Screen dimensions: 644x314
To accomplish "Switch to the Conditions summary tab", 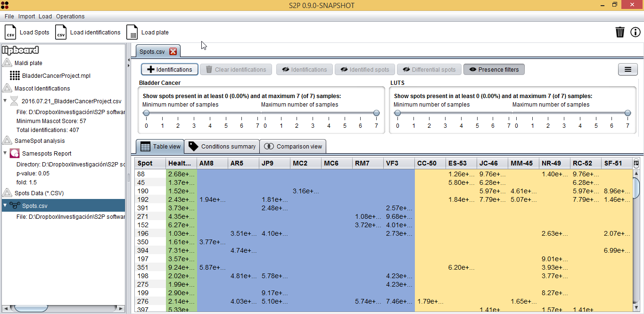I will pos(222,147).
